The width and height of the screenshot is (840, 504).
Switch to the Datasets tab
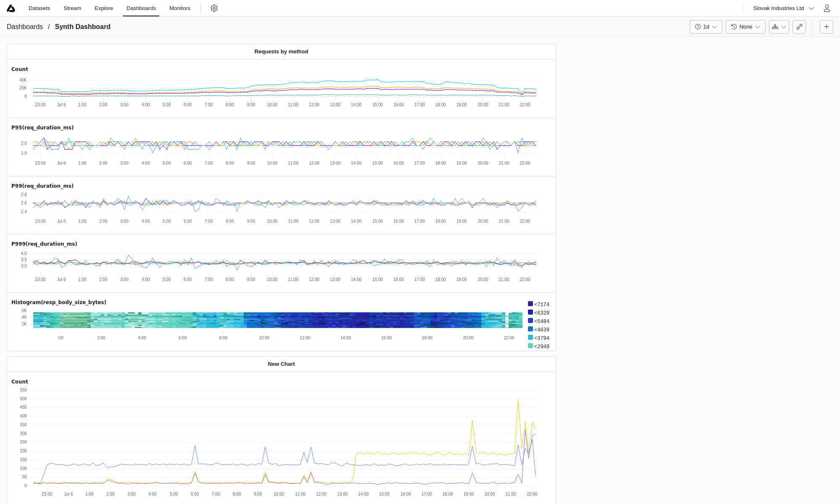point(39,8)
